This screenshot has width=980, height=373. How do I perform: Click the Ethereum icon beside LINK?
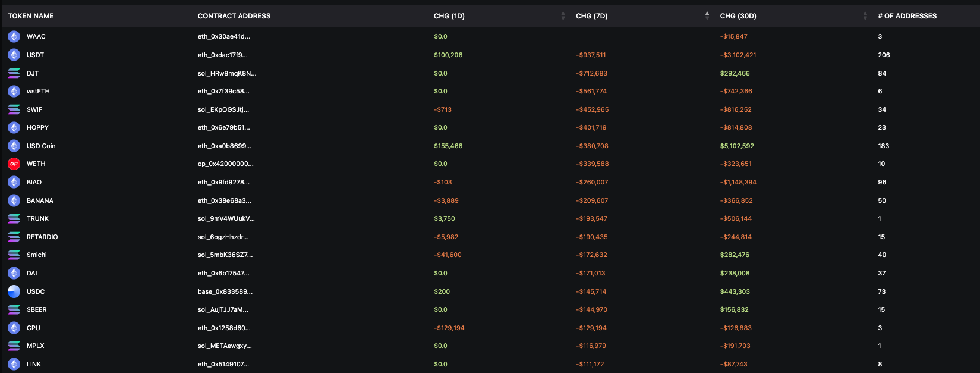coord(14,364)
